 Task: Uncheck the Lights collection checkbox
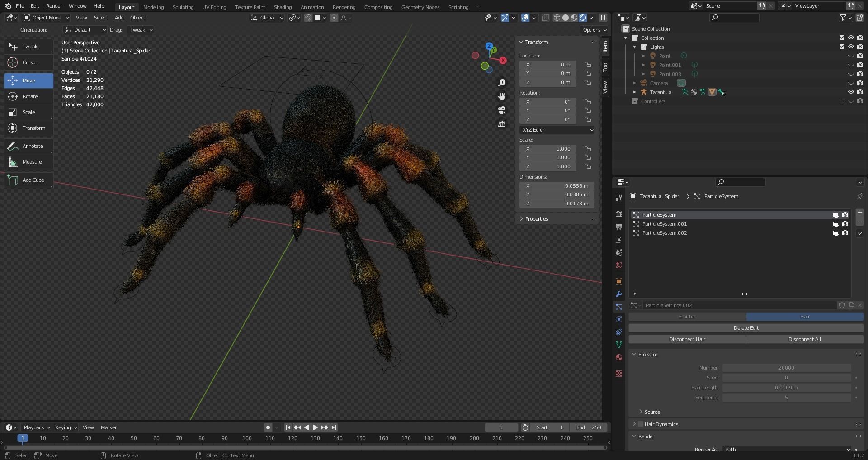click(x=842, y=47)
